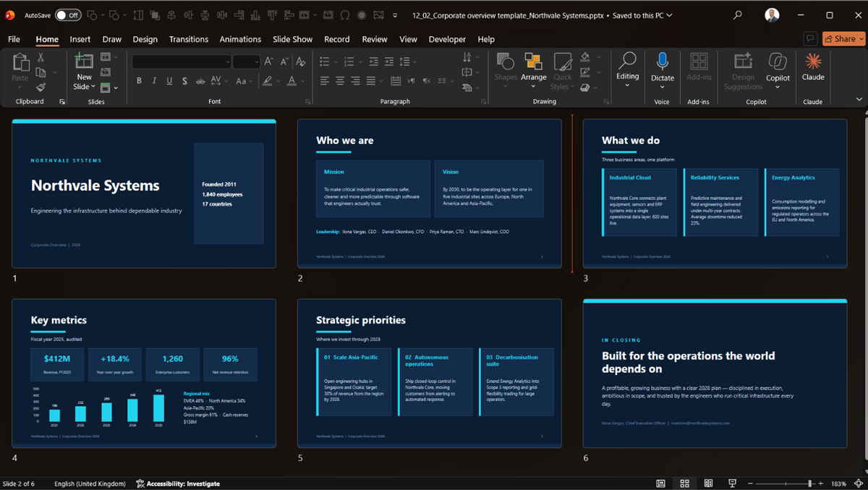Click Accessibility: Investigate in status bar
The width and height of the screenshot is (868, 490).
click(178, 483)
